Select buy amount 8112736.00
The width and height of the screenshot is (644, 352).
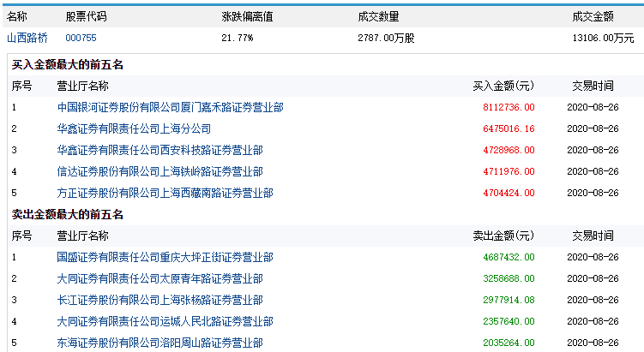(x=509, y=108)
